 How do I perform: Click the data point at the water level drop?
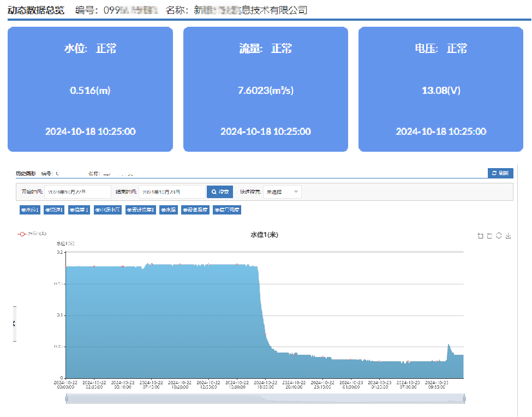pos(266,334)
